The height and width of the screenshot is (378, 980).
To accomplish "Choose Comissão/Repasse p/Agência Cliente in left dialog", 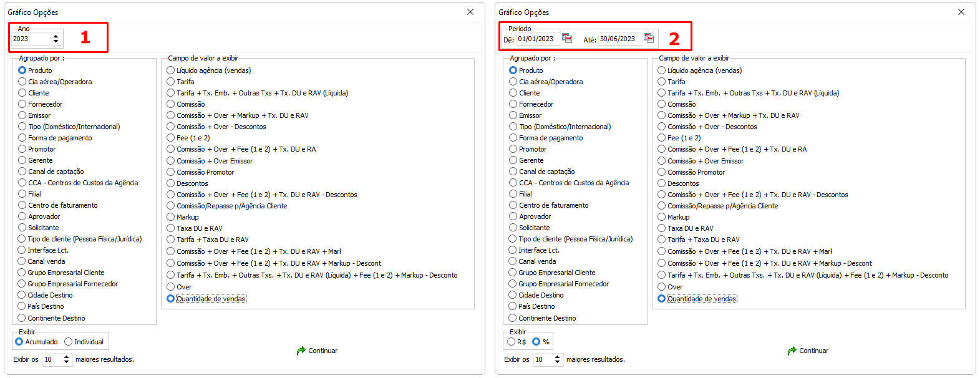I will (x=227, y=206).
